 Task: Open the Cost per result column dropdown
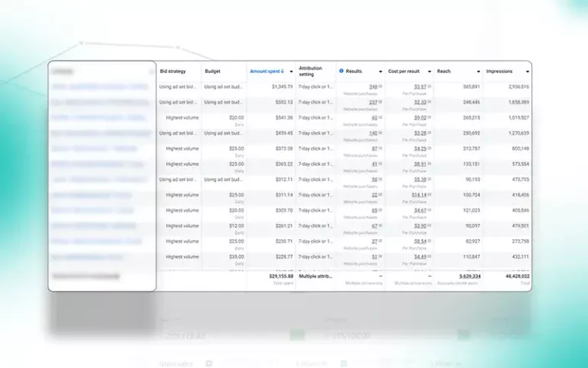click(429, 71)
